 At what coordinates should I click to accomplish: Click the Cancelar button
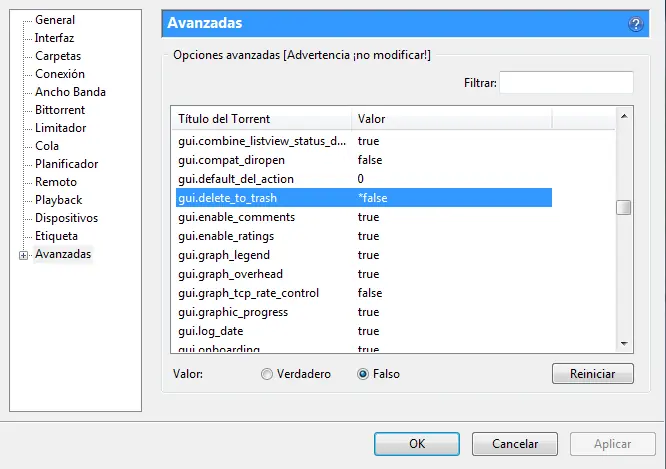[515, 444]
